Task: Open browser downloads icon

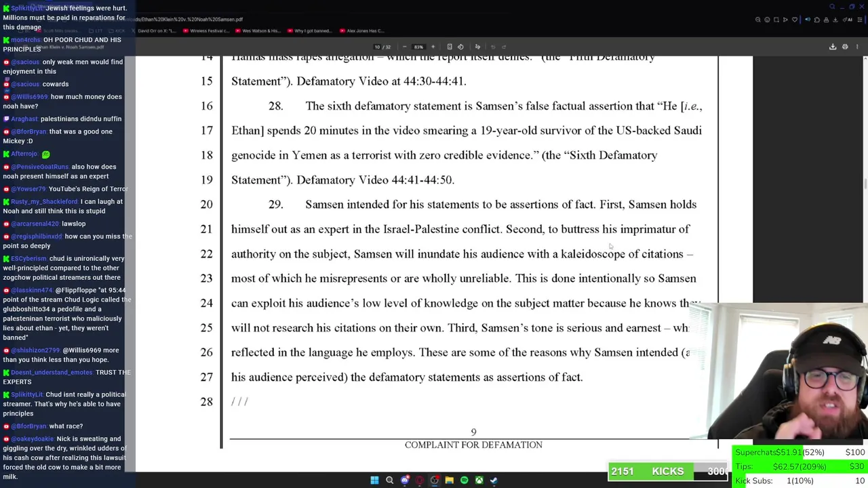Action: [x=835, y=20]
